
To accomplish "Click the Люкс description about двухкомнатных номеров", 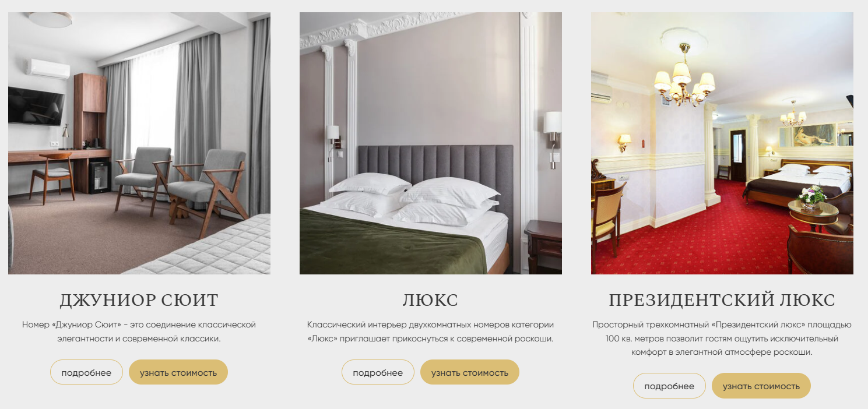I will tap(431, 332).
